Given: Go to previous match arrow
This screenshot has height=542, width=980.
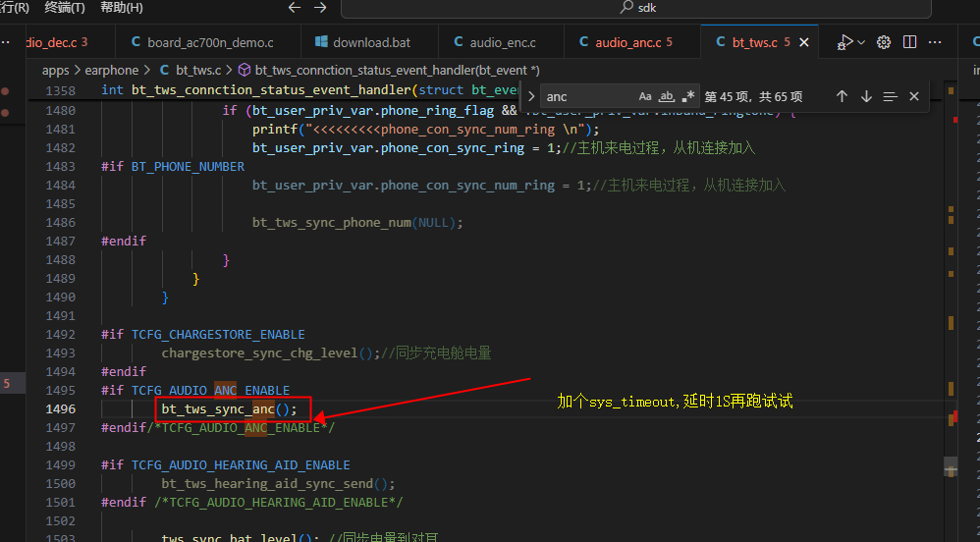Looking at the screenshot, I should click(842, 96).
